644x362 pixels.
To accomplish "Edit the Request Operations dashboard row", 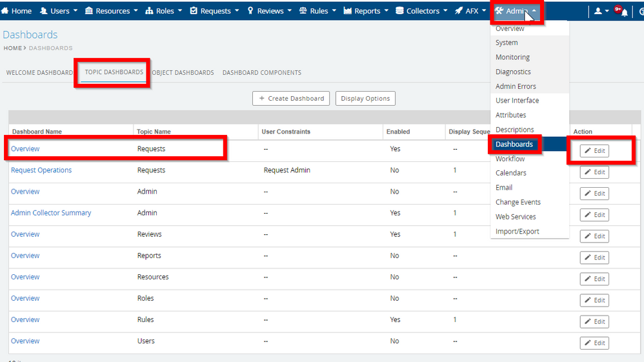I will [594, 172].
